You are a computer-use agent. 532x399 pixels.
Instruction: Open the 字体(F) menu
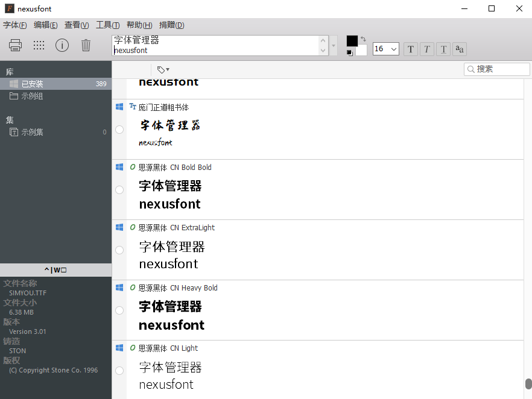click(15, 25)
